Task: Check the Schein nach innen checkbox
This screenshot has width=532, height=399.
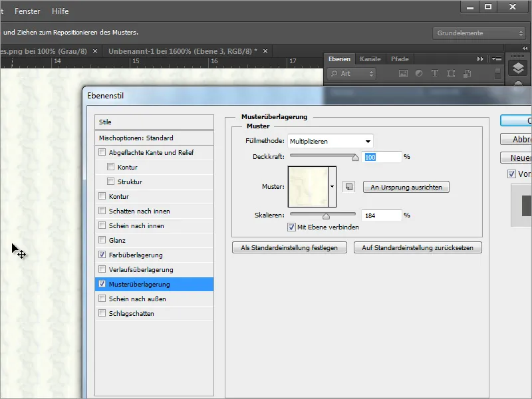Action: point(102,225)
